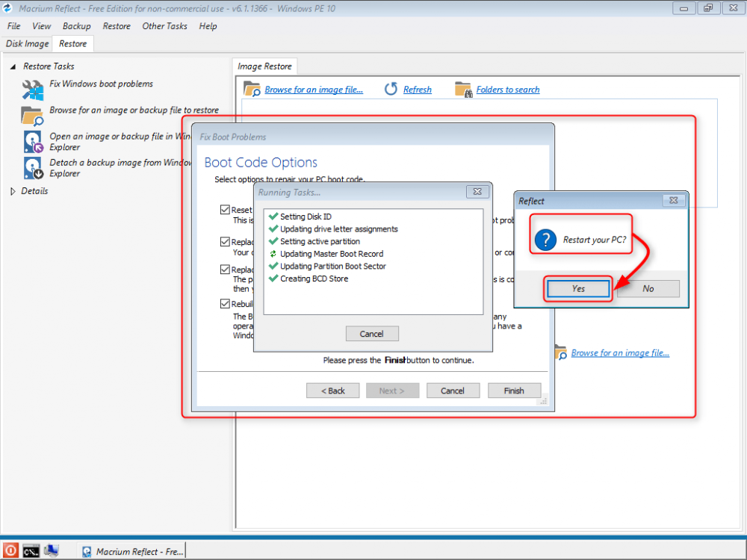Select the Image Restore tab
This screenshot has height=560, width=747.
click(265, 66)
